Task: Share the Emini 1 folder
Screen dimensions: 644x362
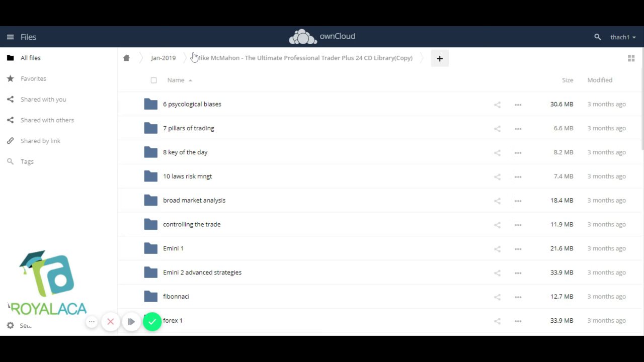Action: coord(497,249)
